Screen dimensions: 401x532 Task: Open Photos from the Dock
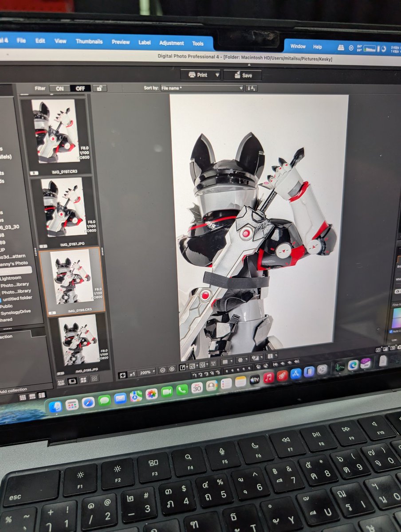[152, 394]
